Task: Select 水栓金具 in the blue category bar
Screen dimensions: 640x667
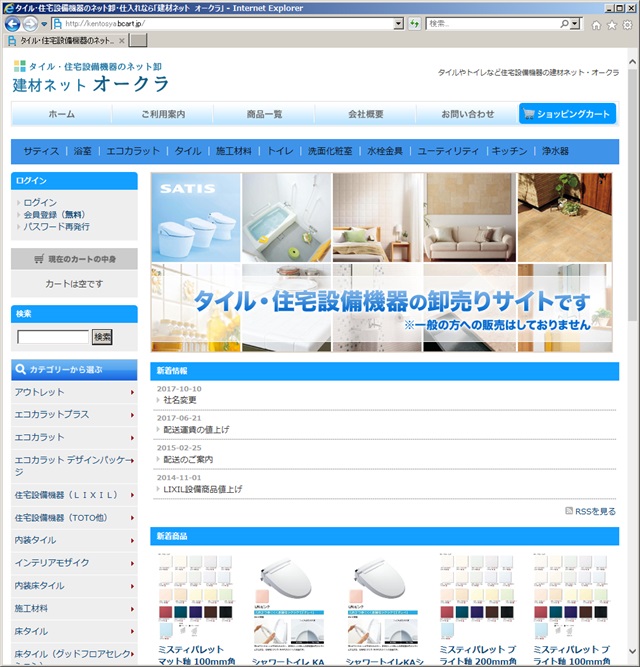Action: pyautogui.click(x=384, y=151)
